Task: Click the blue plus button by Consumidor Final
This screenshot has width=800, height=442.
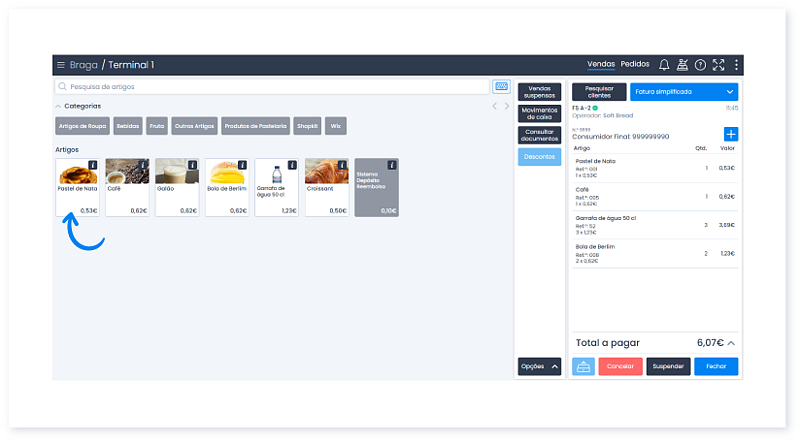Action: (x=730, y=134)
